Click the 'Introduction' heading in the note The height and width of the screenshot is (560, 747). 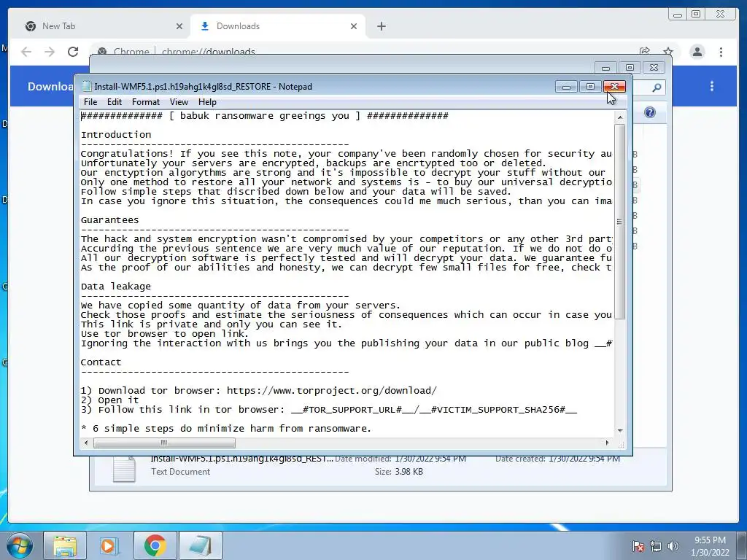116,135
